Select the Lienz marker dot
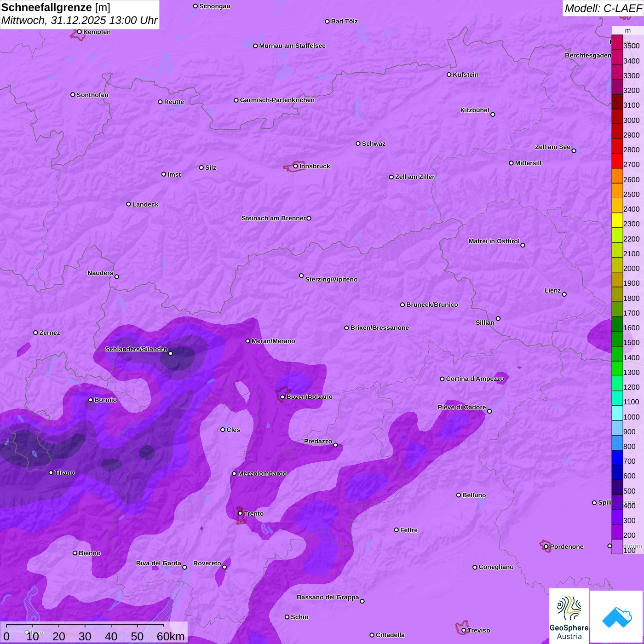 [564, 294]
